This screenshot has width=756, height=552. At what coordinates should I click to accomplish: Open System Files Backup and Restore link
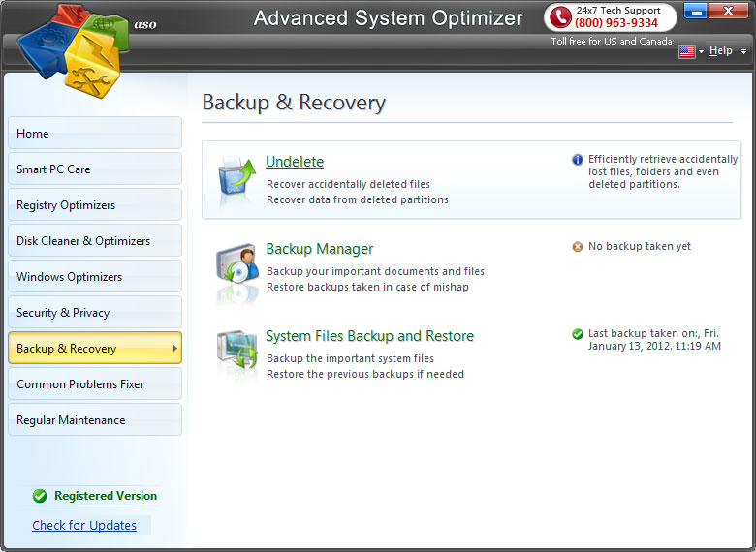[370, 336]
